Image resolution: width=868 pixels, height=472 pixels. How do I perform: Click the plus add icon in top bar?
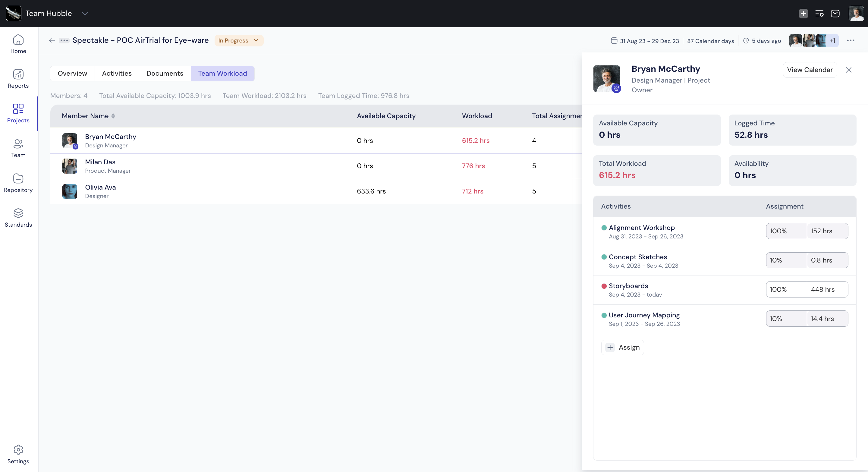pyautogui.click(x=803, y=14)
